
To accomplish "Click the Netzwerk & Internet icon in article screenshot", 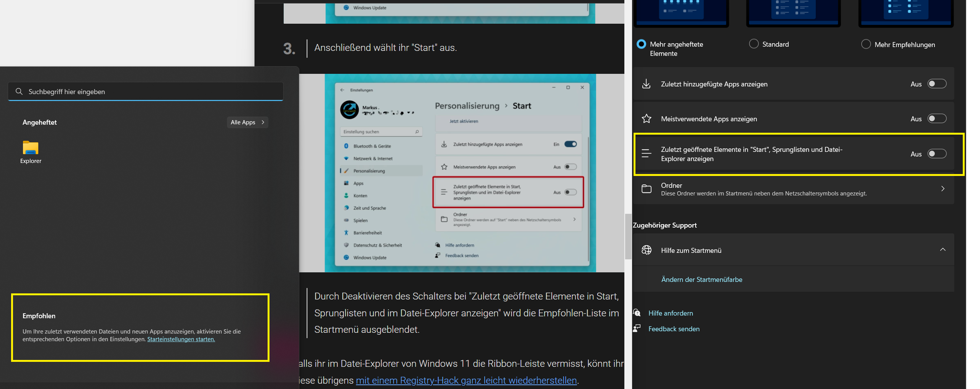I will [346, 158].
